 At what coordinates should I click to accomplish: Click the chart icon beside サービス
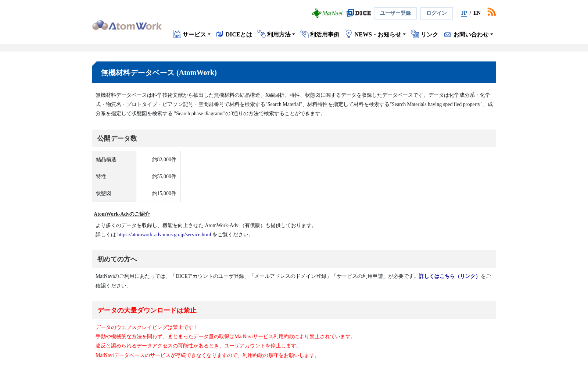click(x=177, y=34)
